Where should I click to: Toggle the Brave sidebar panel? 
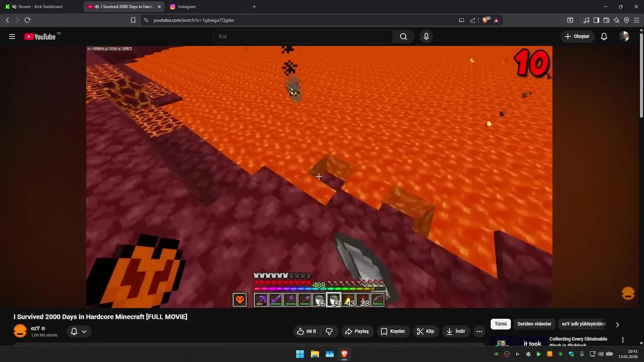tap(596, 20)
